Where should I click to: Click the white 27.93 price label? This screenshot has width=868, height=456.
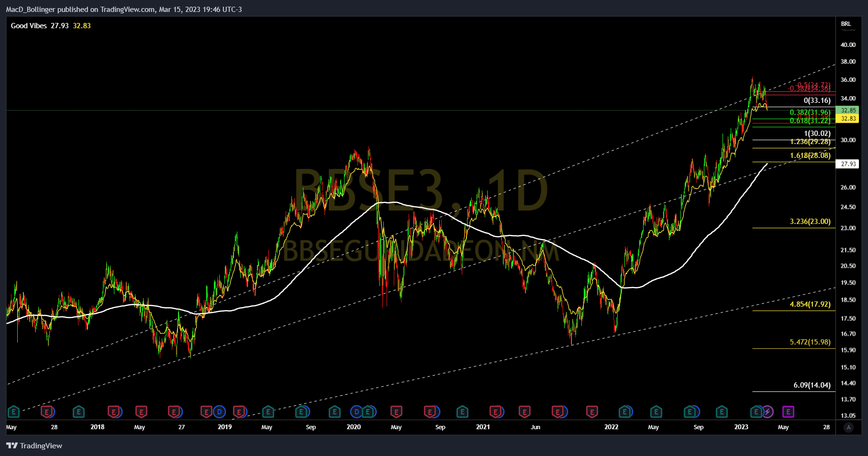848,164
